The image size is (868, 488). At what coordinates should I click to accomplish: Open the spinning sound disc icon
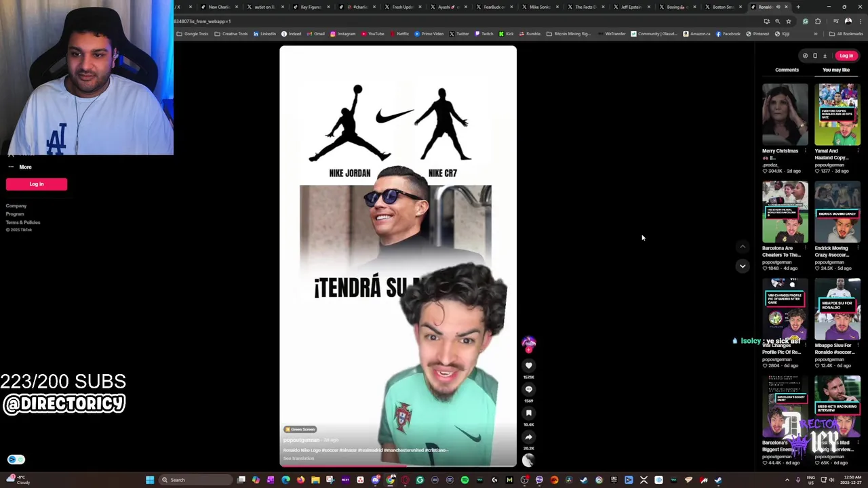(x=529, y=460)
